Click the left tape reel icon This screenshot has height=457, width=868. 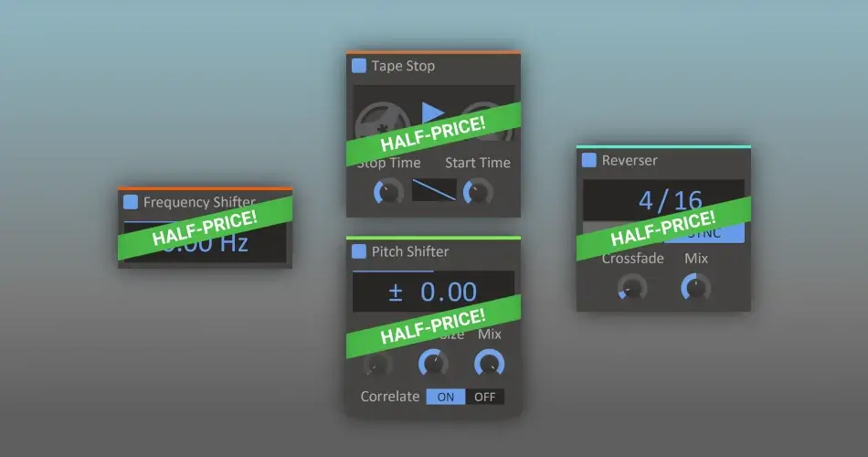click(x=382, y=123)
